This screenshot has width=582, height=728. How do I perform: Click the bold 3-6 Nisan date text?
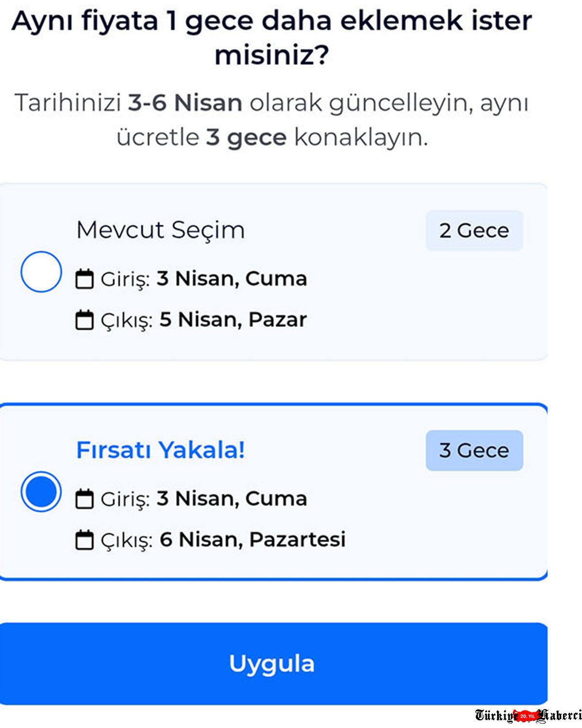pos(185,103)
